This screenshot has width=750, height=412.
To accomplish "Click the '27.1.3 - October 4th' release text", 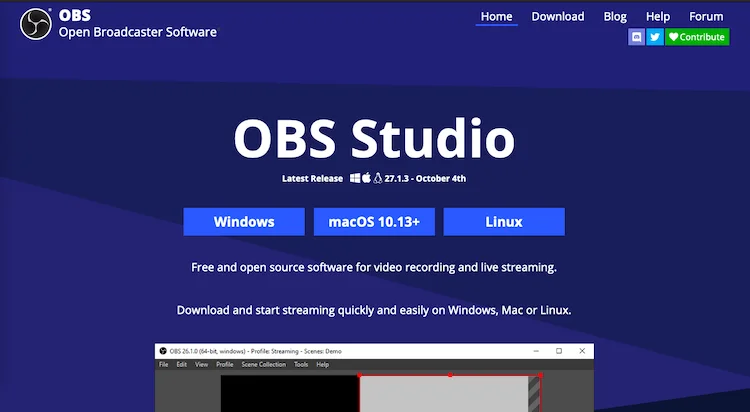I will (x=425, y=178).
